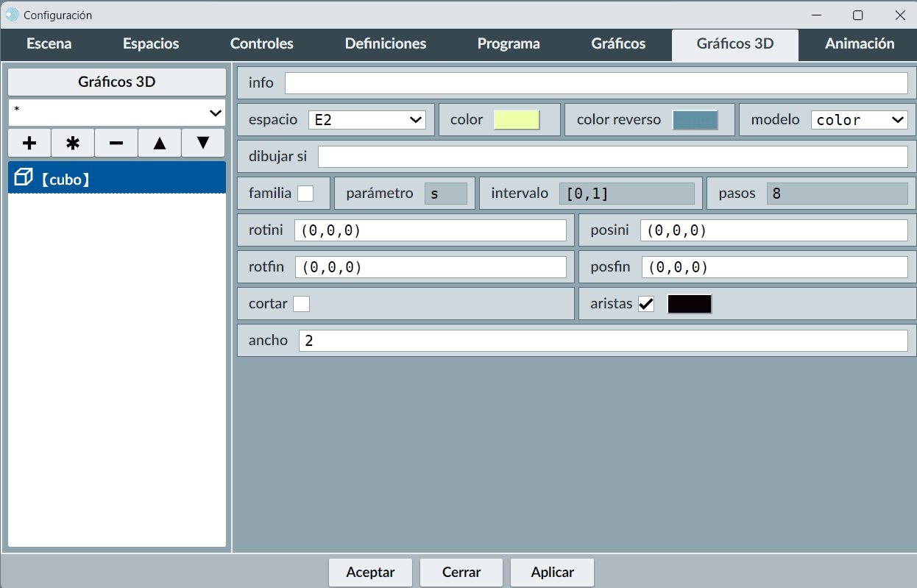917x588 pixels.
Task: Open the color reverso swatch
Action: 695,120
